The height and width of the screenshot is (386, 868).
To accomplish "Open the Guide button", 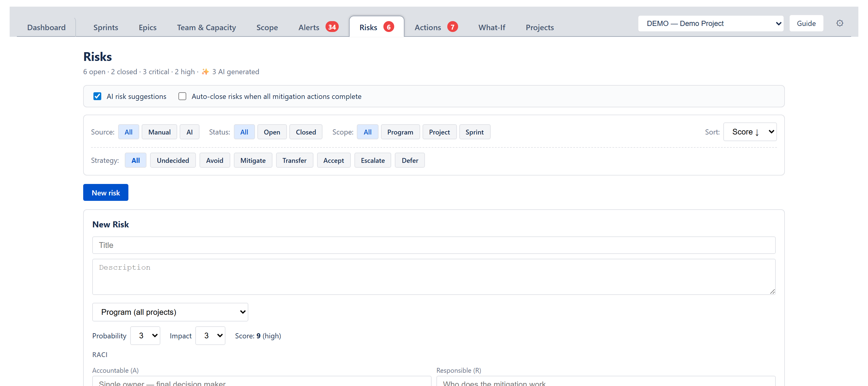I will pos(806,23).
